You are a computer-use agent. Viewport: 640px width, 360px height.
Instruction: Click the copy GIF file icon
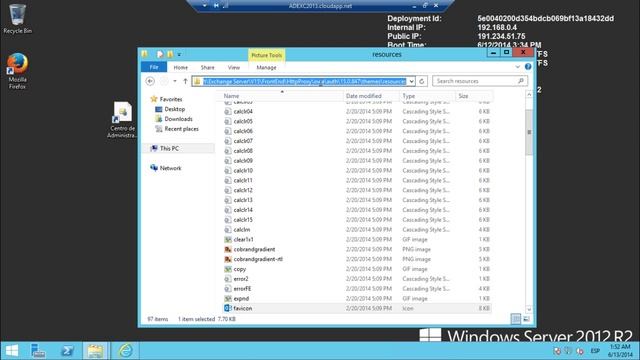(228, 269)
